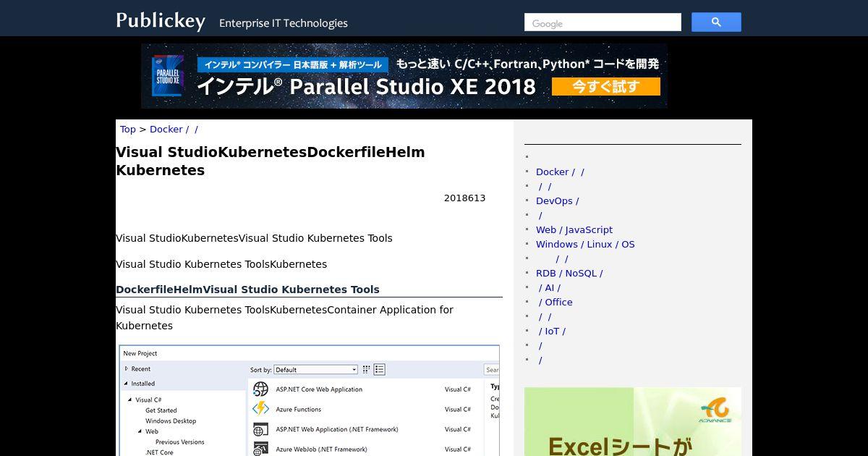Click Visual C# label of Azure Functions row
Image resolution: width=868 pixels, height=456 pixels.
tap(457, 409)
